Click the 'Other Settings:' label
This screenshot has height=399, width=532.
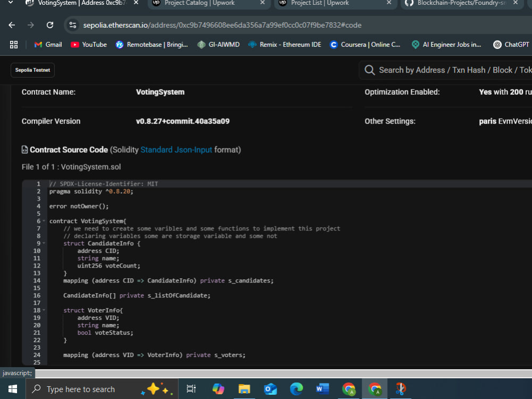click(390, 121)
